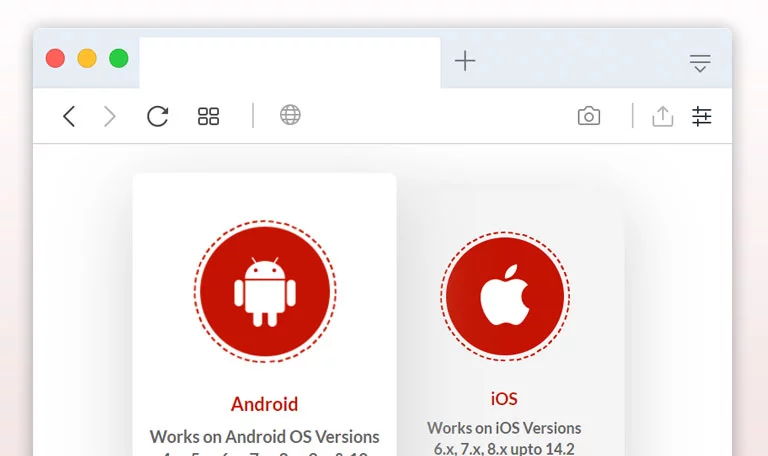This screenshot has width=768, height=456.
Task: Click the red Apple logo circle icon
Action: click(x=505, y=296)
